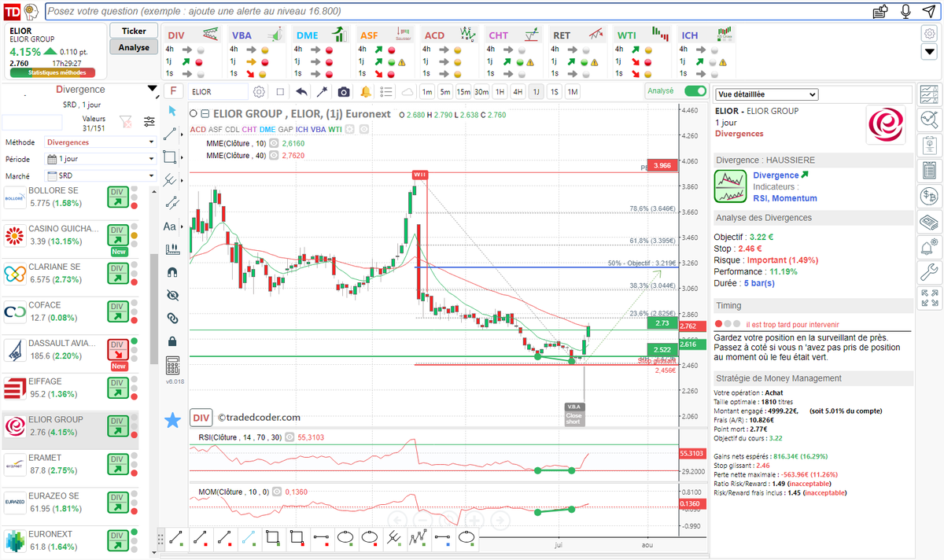
Task: Click the filter icon in Divergence panel
Action: pyautogui.click(x=125, y=122)
